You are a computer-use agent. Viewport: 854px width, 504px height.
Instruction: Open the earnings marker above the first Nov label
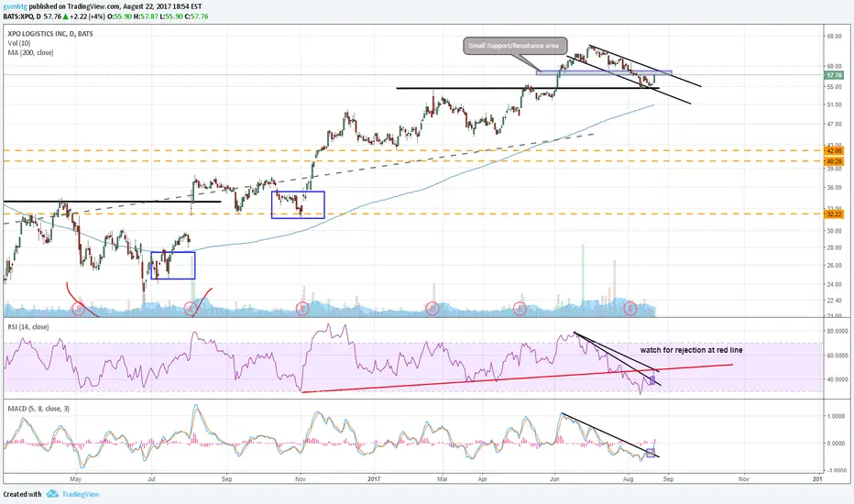(302, 309)
